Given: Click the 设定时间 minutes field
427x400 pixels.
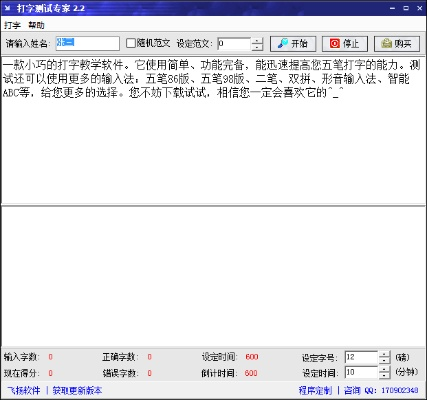Looking at the screenshot, I should pos(361,372).
